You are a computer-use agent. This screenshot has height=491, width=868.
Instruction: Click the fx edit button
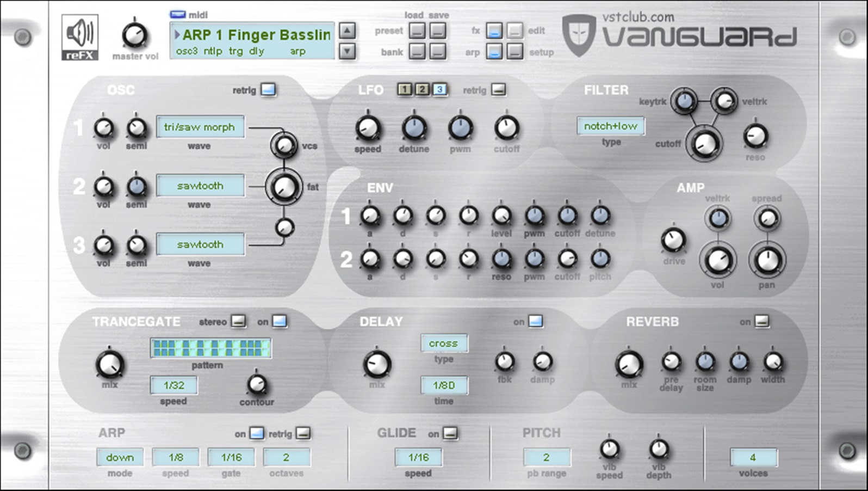pyautogui.click(x=514, y=31)
